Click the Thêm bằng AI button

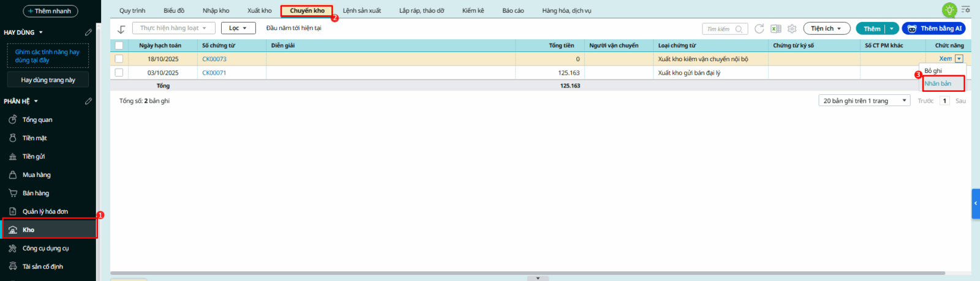tap(933, 29)
